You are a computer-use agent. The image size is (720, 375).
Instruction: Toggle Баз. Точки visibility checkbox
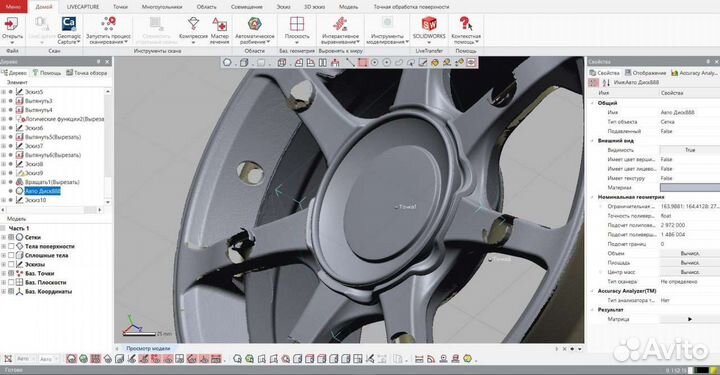click(11, 273)
